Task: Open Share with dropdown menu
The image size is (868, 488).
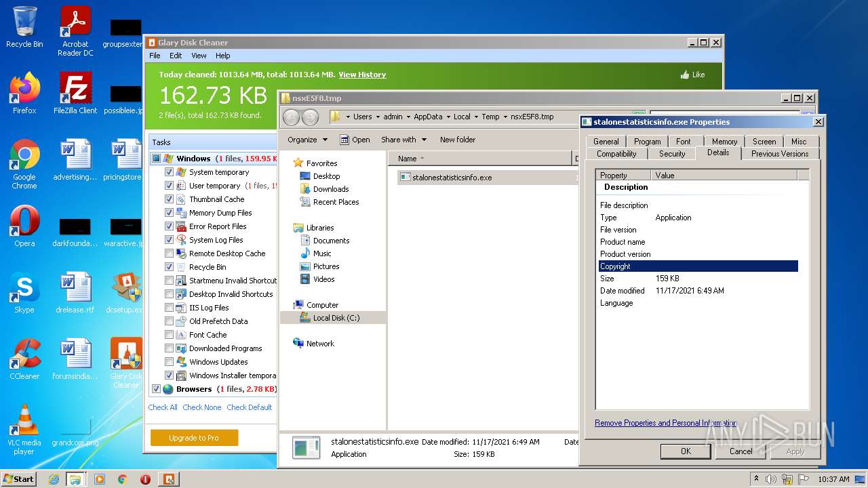Action: (x=403, y=140)
